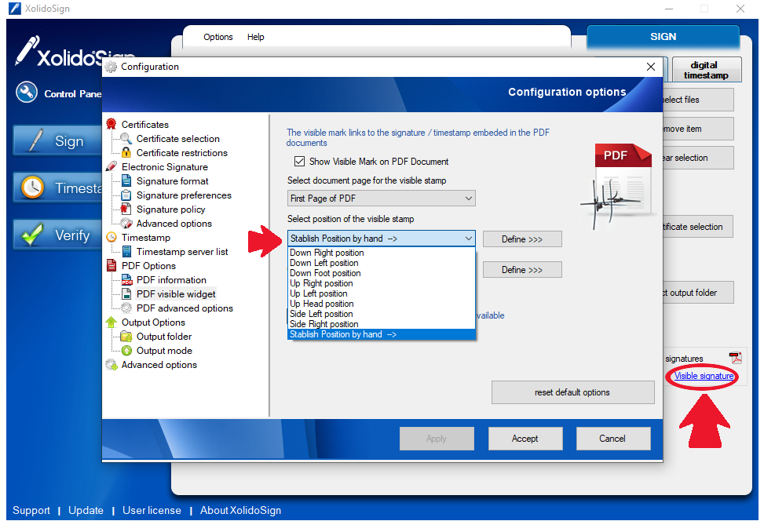This screenshot has width=764, height=532.
Task: Click the Visible signature link
Action: (x=704, y=376)
